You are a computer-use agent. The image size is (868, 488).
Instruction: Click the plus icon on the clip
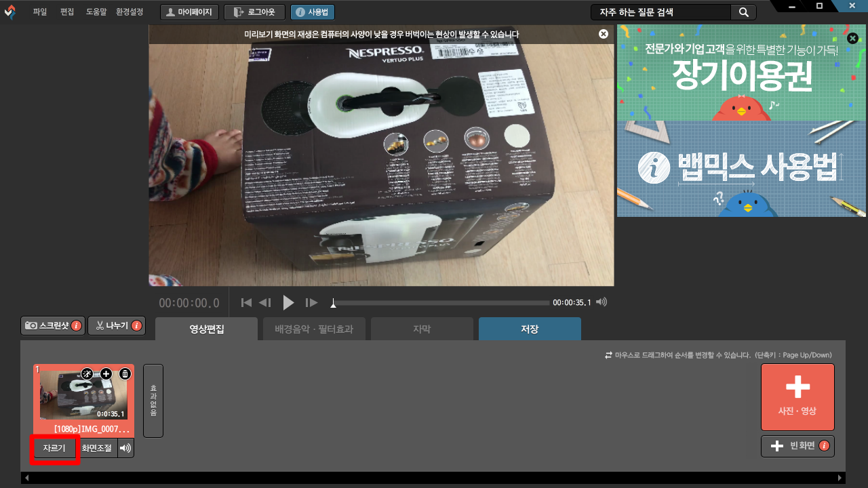click(x=106, y=374)
